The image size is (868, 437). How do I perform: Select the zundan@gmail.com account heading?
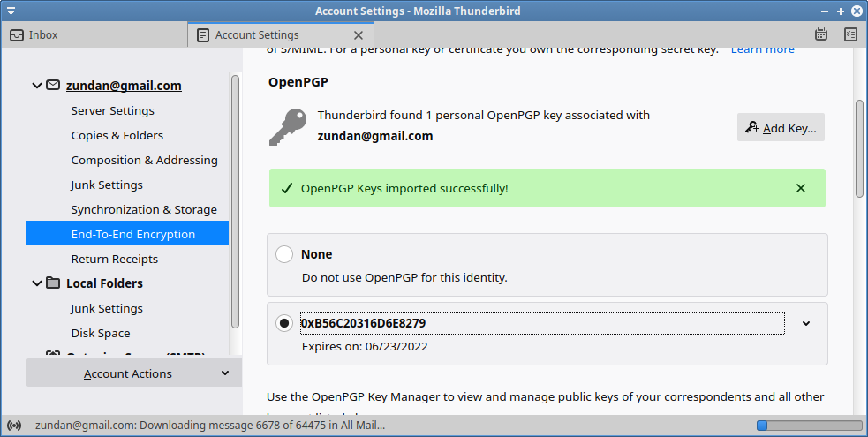click(x=124, y=86)
